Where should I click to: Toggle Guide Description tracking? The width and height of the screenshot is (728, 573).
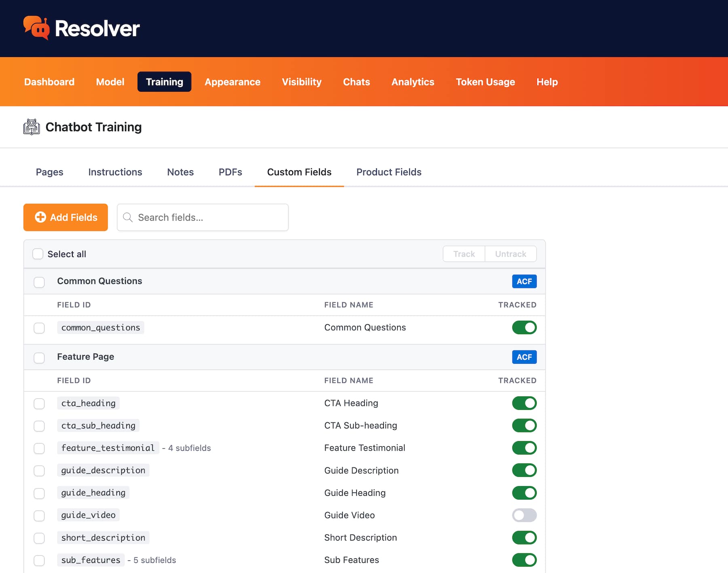(524, 470)
